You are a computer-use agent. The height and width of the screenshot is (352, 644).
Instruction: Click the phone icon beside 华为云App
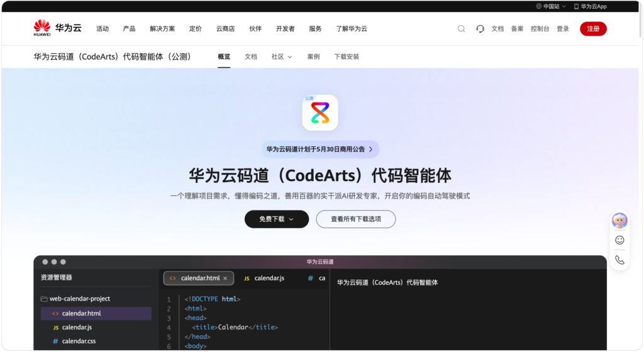point(576,6)
